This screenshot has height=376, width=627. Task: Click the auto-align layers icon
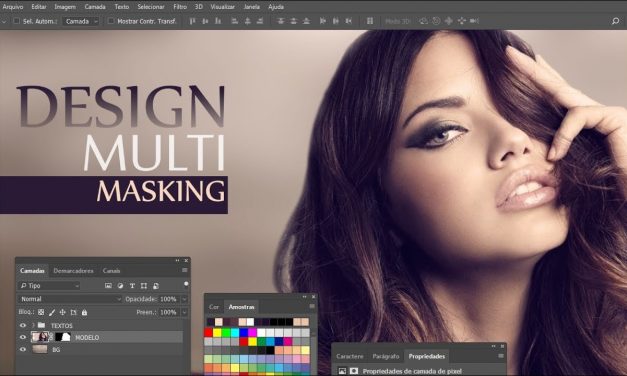pyautogui.click(x=370, y=21)
